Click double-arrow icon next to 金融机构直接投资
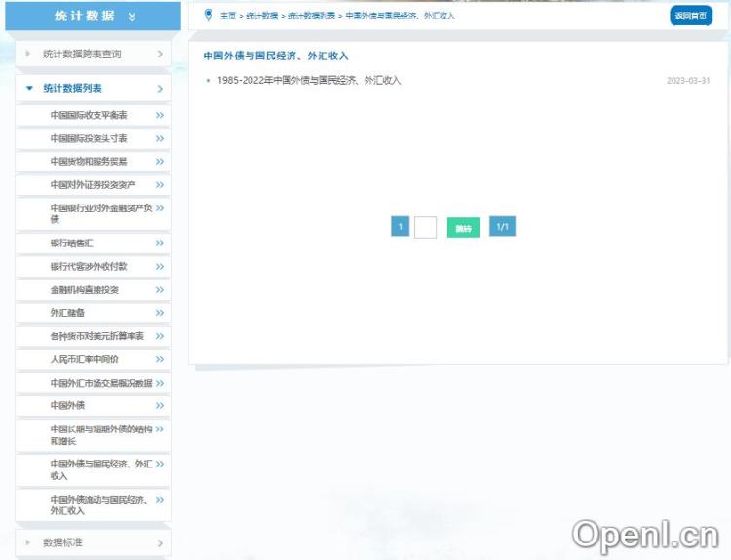Screen dimensions: 731x560 (160, 290)
